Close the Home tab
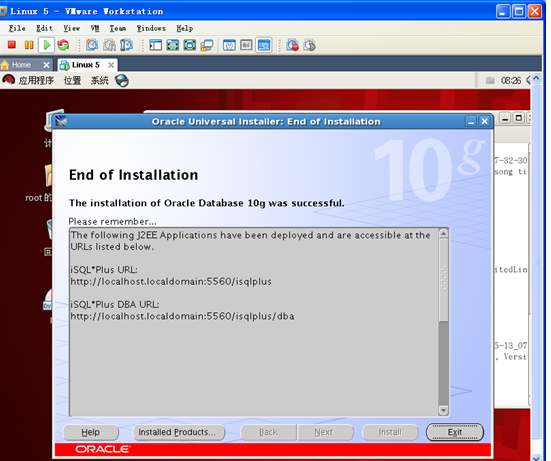551x461 pixels. pos(46,65)
